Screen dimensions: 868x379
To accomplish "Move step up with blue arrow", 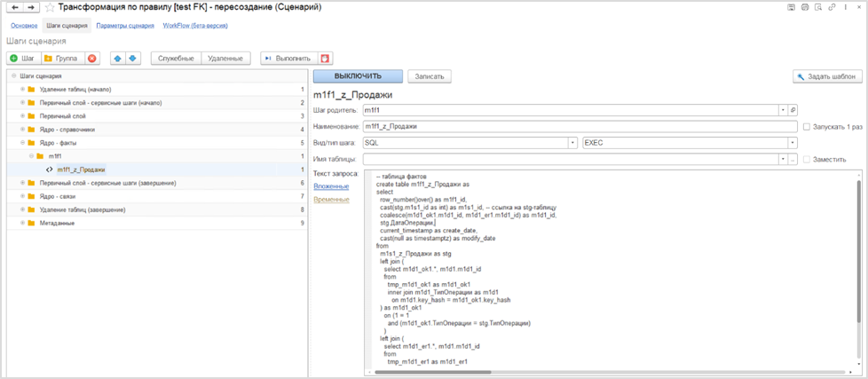I will 118,59.
